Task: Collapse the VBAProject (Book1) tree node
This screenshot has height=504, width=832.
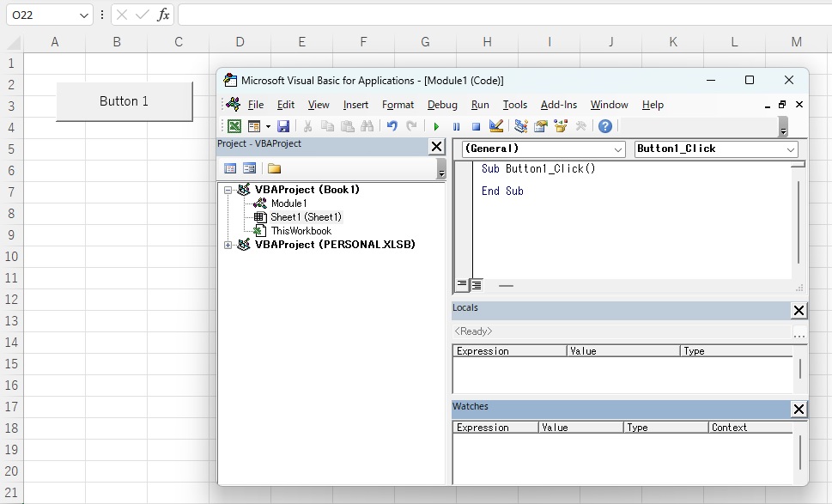Action: point(228,190)
